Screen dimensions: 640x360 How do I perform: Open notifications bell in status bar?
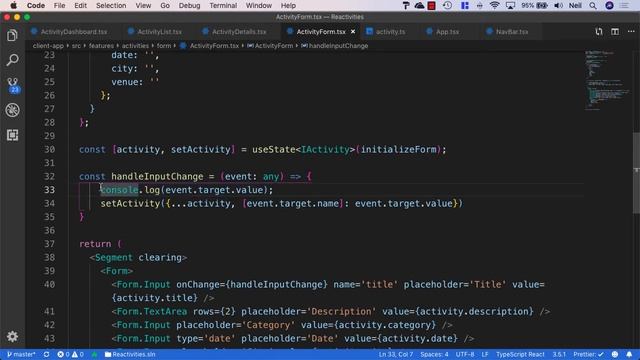[x=629, y=354]
